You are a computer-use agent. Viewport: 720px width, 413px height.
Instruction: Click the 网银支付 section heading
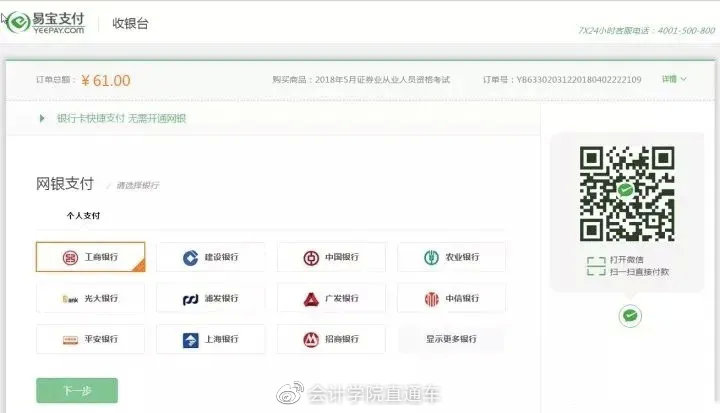tap(65, 184)
